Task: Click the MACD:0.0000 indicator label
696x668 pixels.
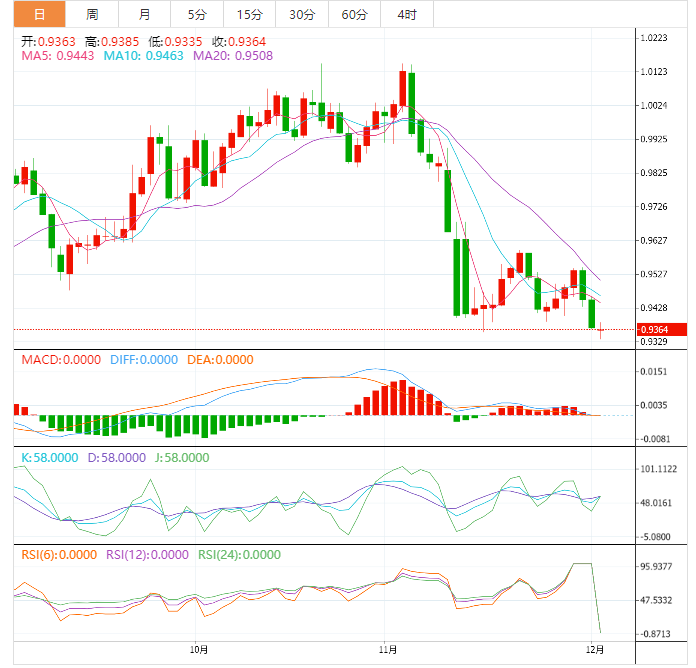Action: tap(61, 360)
